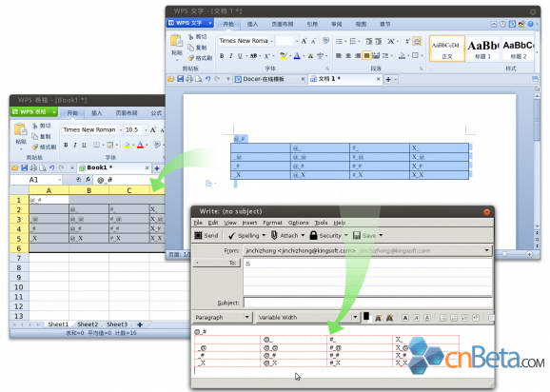Center text in WPS Writer paragraph group
Viewport: 550px width, 392px height.
click(x=348, y=56)
